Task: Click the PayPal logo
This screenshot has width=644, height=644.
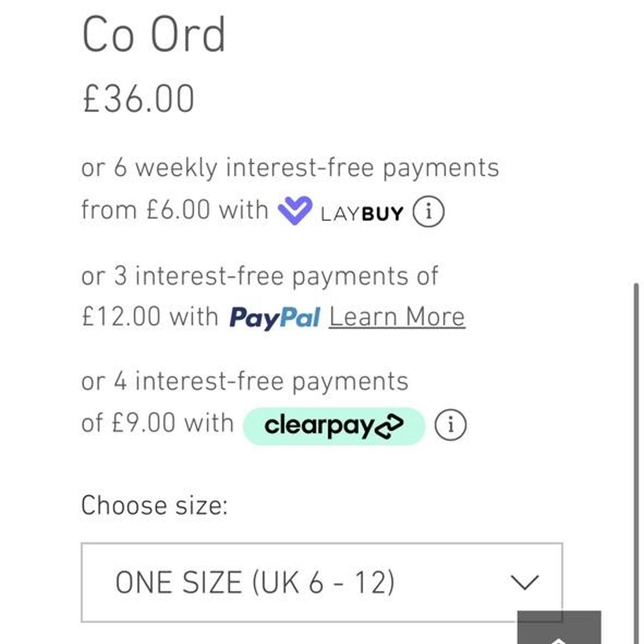Action: [x=274, y=317]
